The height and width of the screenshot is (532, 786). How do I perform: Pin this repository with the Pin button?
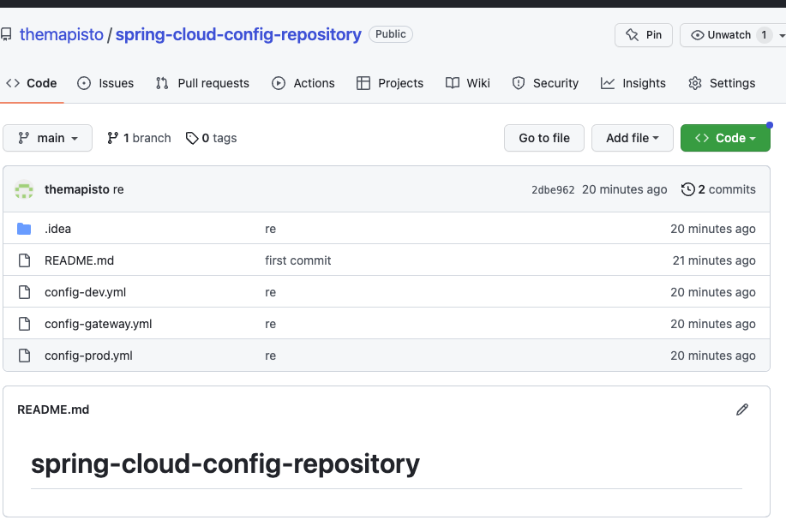pyautogui.click(x=644, y=35)
